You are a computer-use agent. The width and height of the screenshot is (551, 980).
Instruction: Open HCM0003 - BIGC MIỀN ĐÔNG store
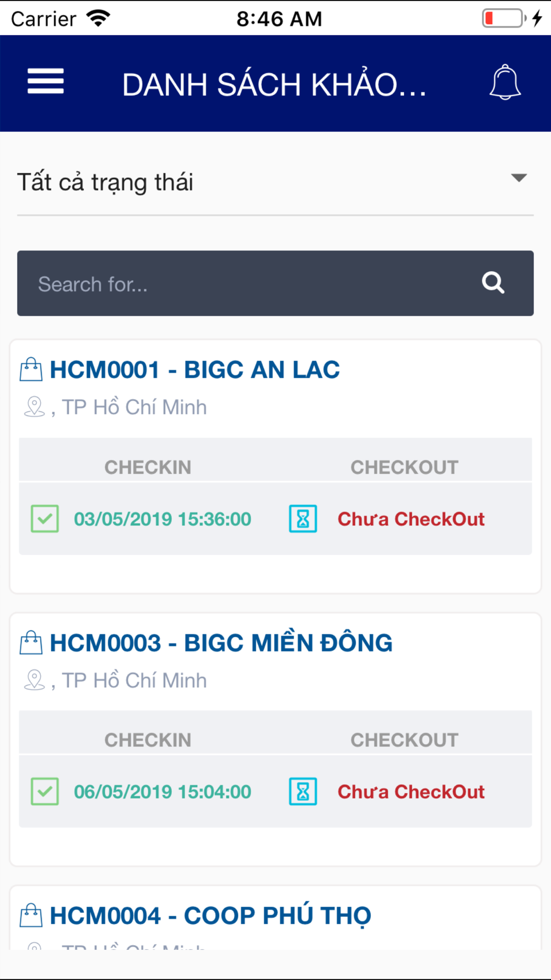click(x=221, y=643)
